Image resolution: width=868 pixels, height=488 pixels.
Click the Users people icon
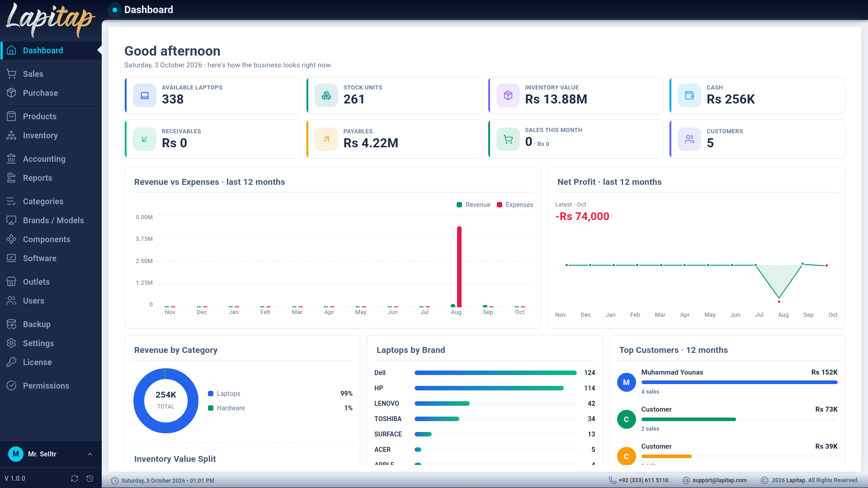click(x=11, y=300)
